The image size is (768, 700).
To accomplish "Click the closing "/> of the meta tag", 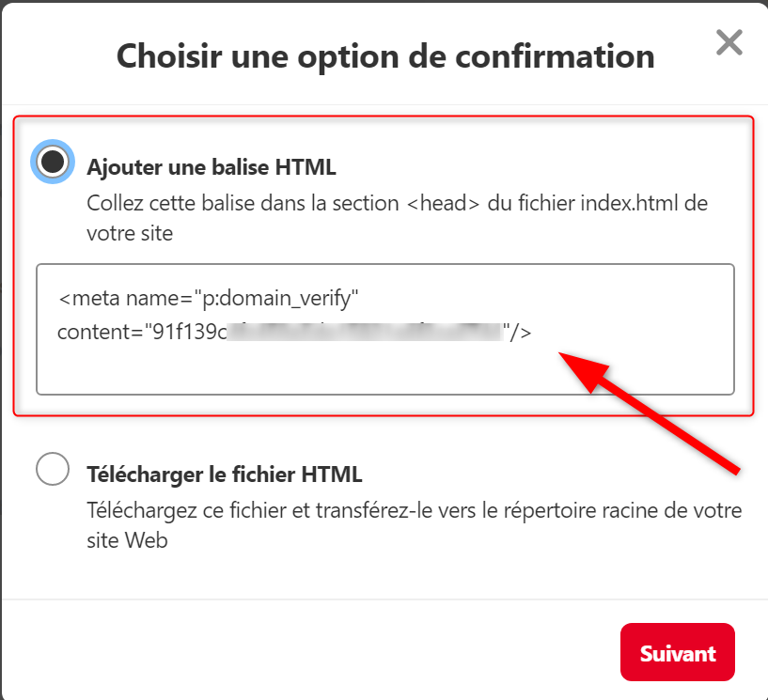I will (518, 333).
